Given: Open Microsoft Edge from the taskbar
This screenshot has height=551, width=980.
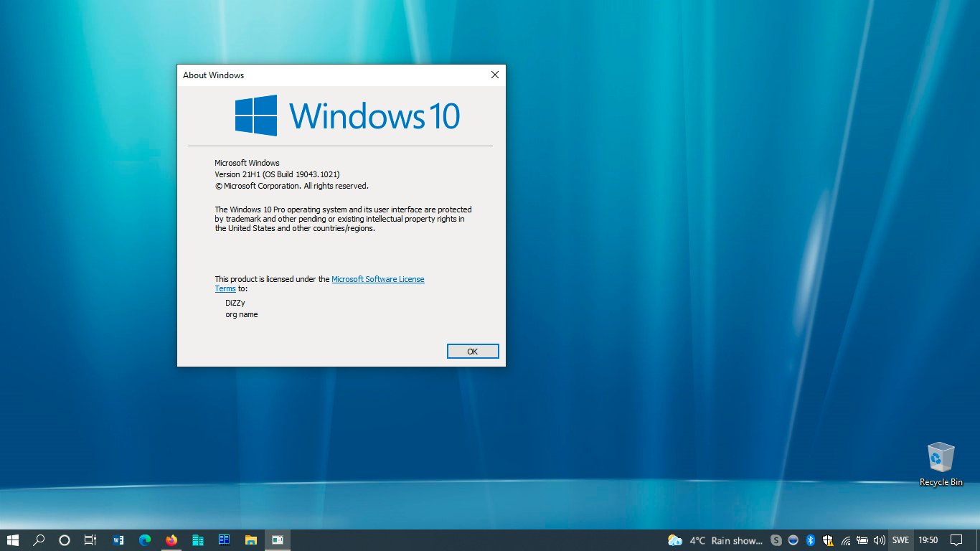Looking at the screenshot, I should click(x=145, y=540).
